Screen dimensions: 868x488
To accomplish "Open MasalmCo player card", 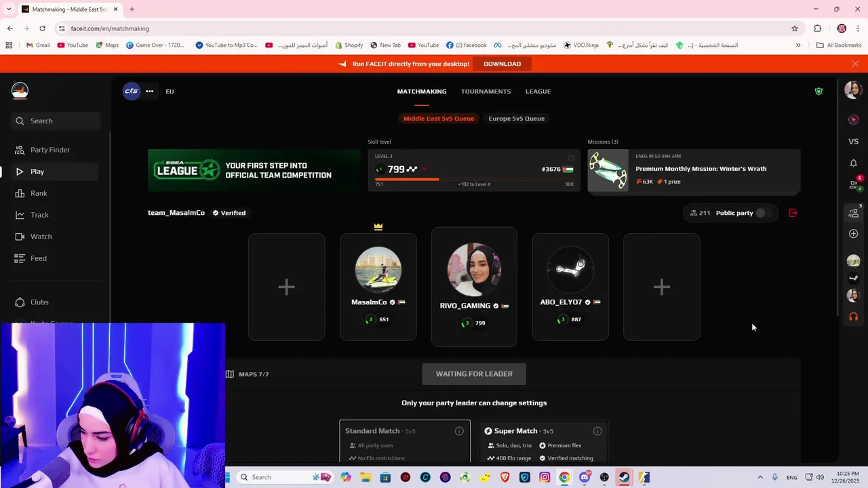I will (x=378, y=287).
